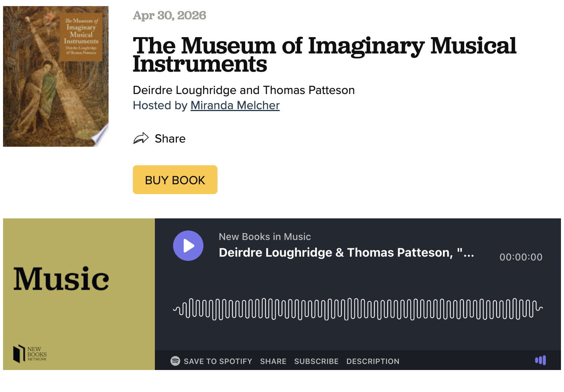Click the Spotify logo icon
Screen dimensions: 564x392
tap(175, 361)
